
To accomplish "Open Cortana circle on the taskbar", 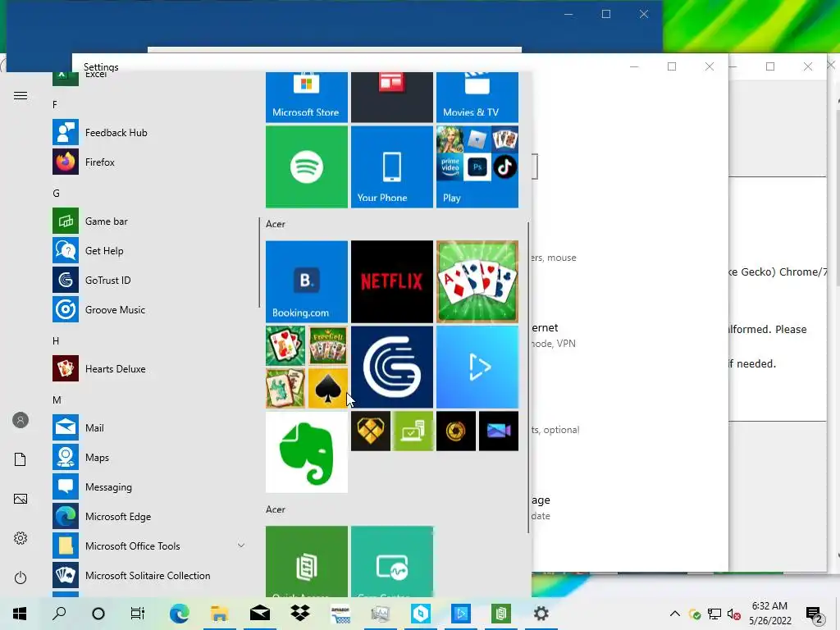I will click(98, 614).
